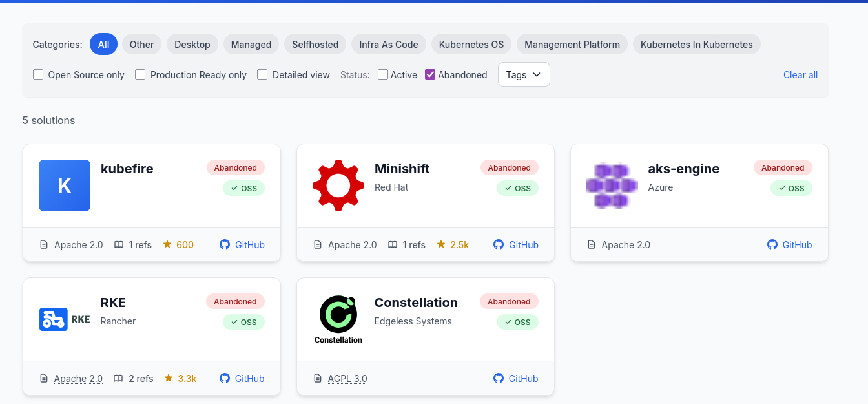Tick the Active status checkbox
This screenshot has width=868, height=404.
coord(383,75)
